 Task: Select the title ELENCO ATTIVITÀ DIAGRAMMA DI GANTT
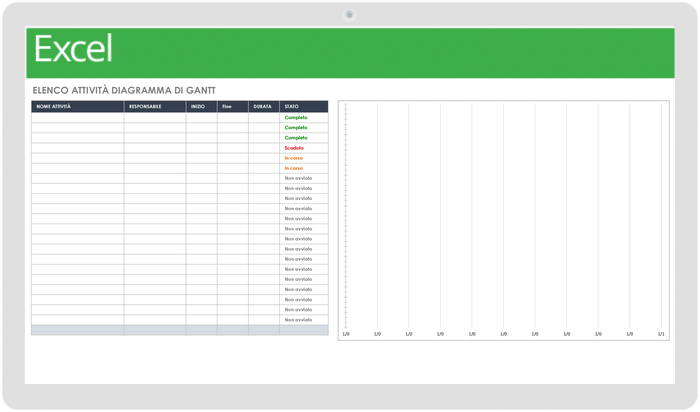124,91
